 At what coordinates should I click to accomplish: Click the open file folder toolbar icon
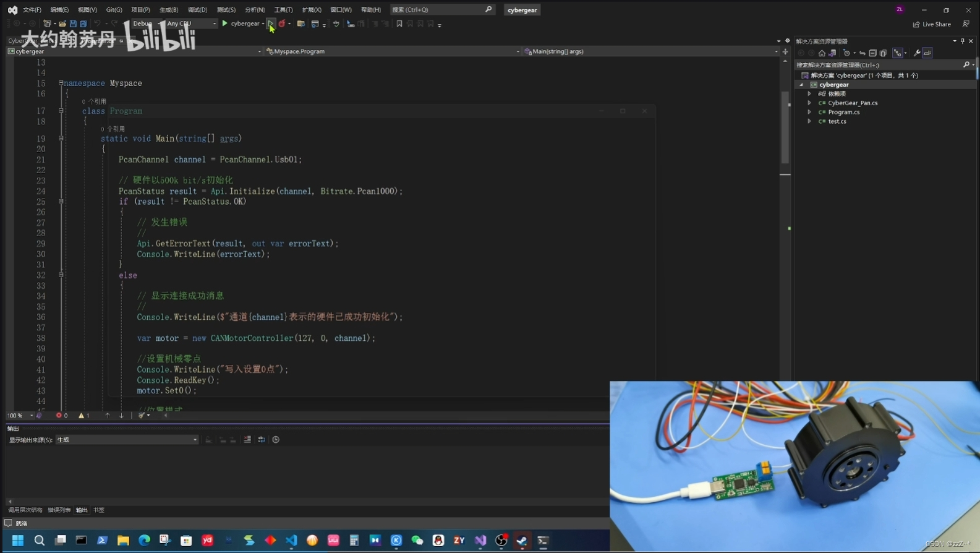pyautogui.click(x=62, y=24)
